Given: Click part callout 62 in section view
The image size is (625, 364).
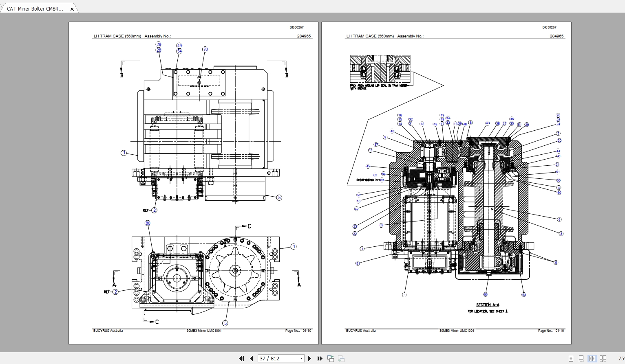Looking at the screenshot, I should click(381, 225).
